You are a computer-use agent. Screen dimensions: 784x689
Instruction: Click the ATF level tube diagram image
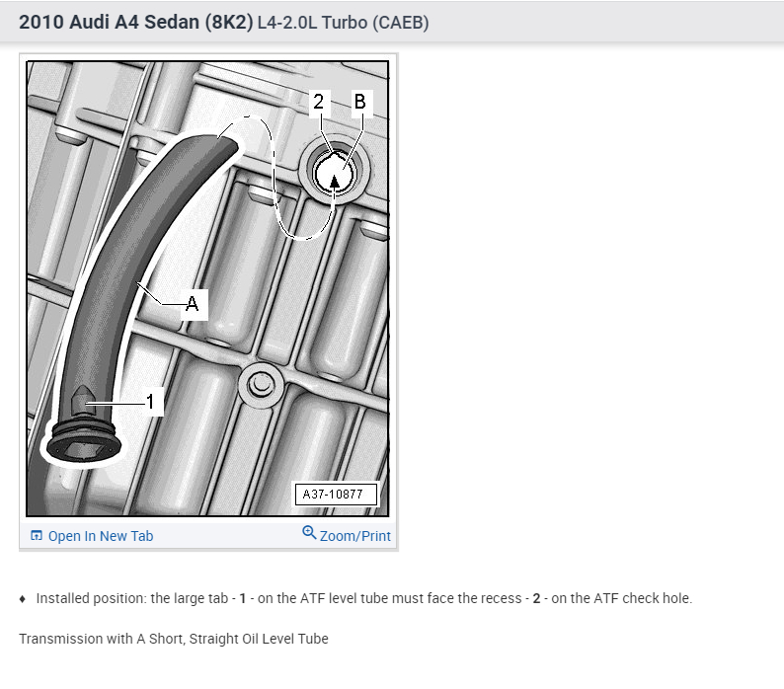pos(207,288)
